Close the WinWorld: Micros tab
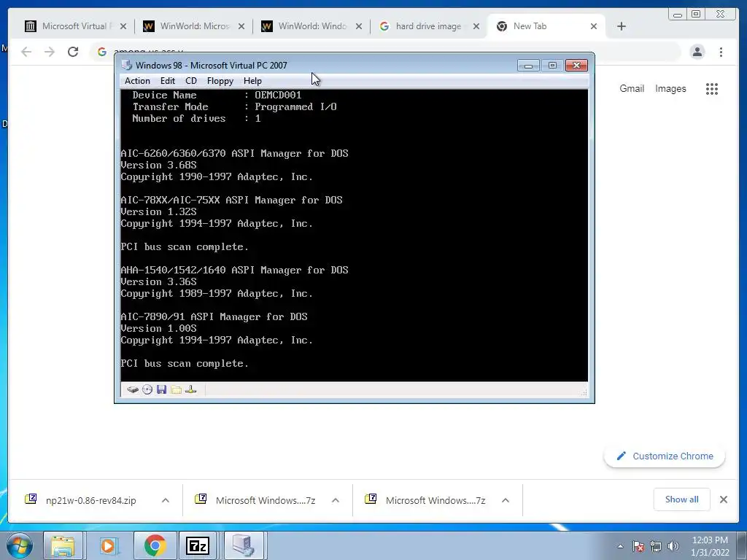 [x=241, y=26]
